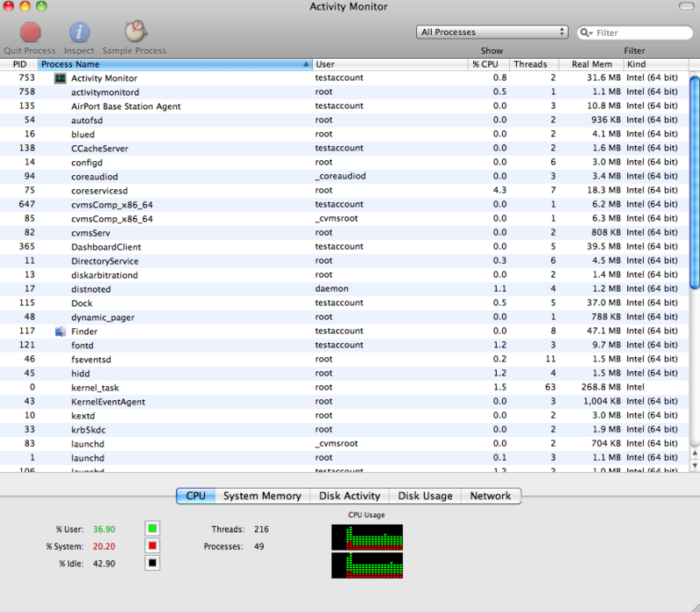
Task: Select the fontd process
Action: (x=344, y=345)
